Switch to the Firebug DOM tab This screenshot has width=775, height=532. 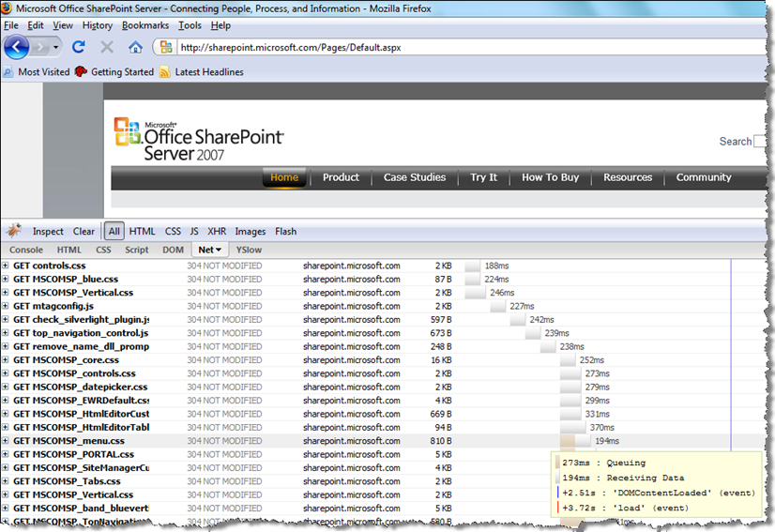pos(173,251)
